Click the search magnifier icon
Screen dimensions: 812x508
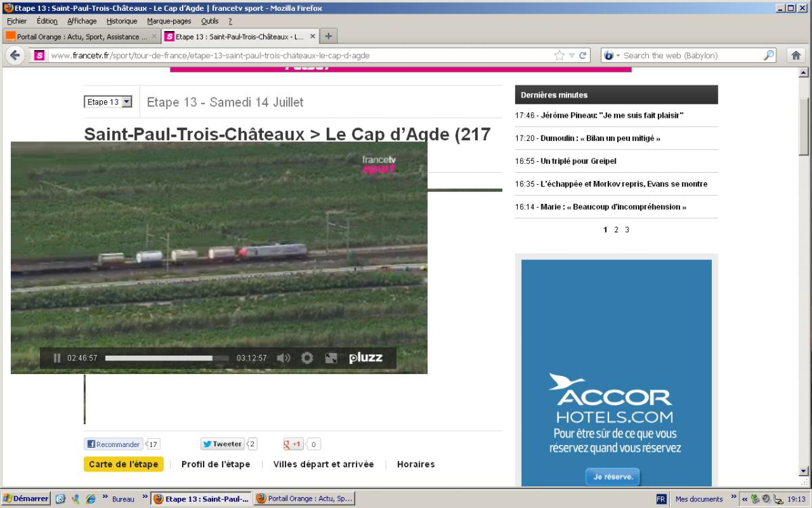(x=769, y=56)
